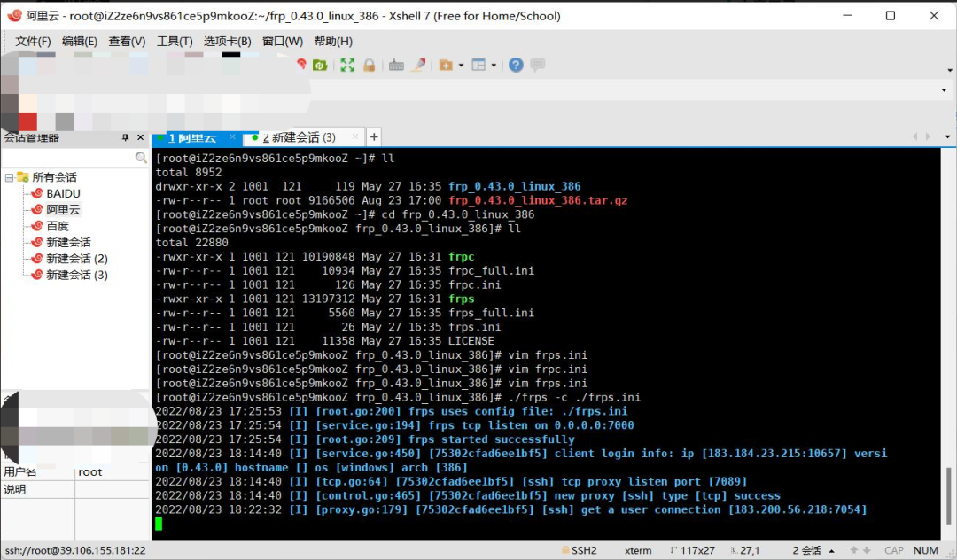This screenshot has width=957, height=560.
Task: Click the 117x27 terminal size indicator
Action: tap(693, 550)
